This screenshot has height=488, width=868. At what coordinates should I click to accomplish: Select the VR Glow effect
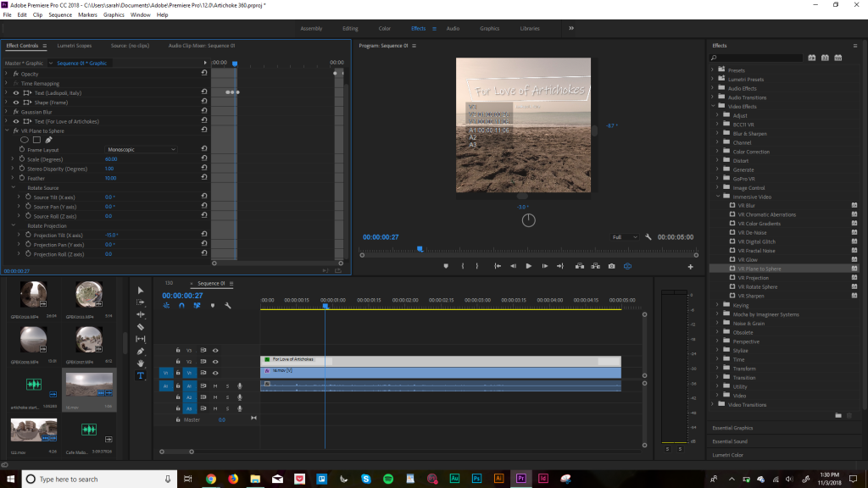pyautogui.click(x=748, y=259)
